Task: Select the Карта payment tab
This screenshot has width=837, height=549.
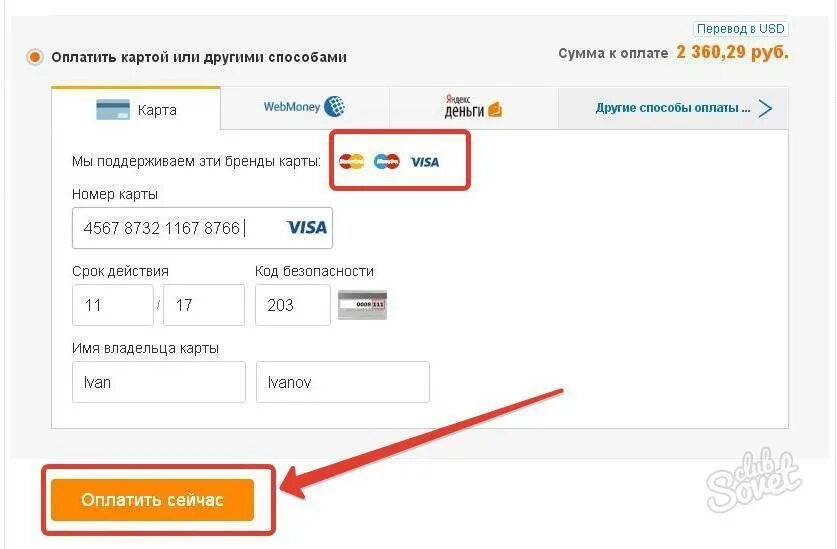Action: click(136, 109)
